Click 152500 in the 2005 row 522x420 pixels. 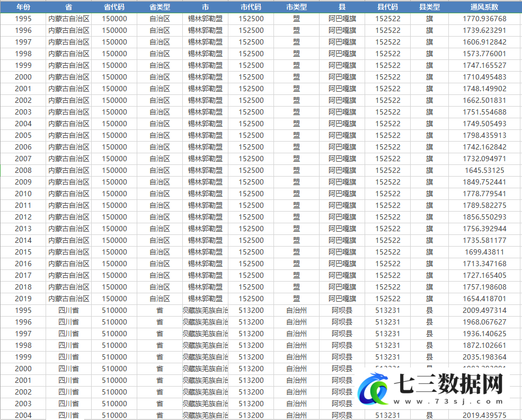coord(251,135)
